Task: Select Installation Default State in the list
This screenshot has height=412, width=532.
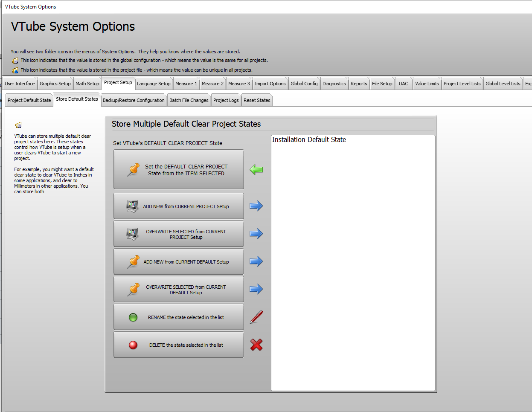Action: pos(309,139)
